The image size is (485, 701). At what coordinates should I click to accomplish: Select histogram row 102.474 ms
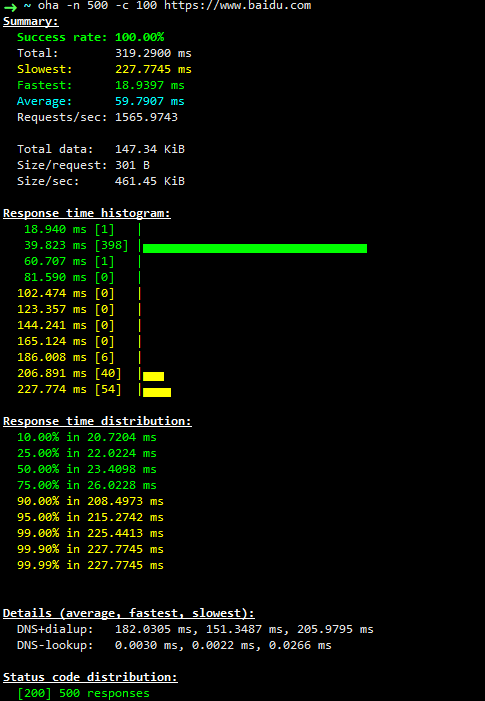79,293
